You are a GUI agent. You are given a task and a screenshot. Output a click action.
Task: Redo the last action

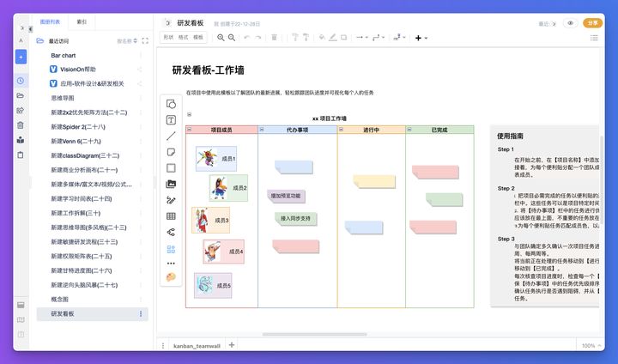[x=258, y=38]
